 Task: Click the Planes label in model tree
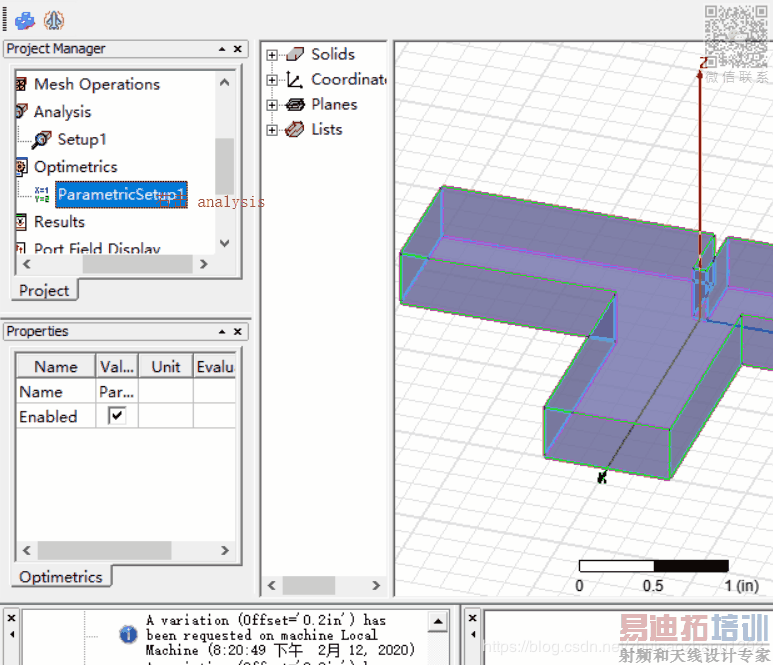coord(334,105)
